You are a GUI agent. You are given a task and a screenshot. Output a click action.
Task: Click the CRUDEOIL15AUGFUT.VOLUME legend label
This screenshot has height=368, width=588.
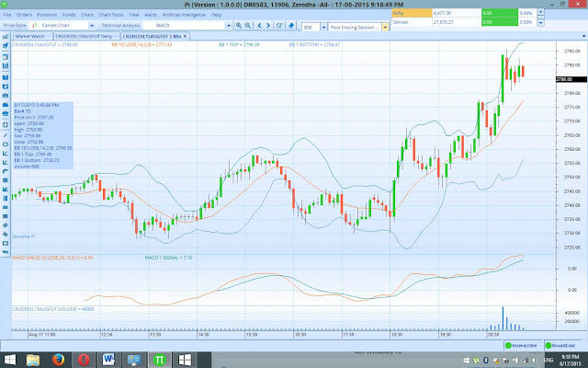[53, 309]
